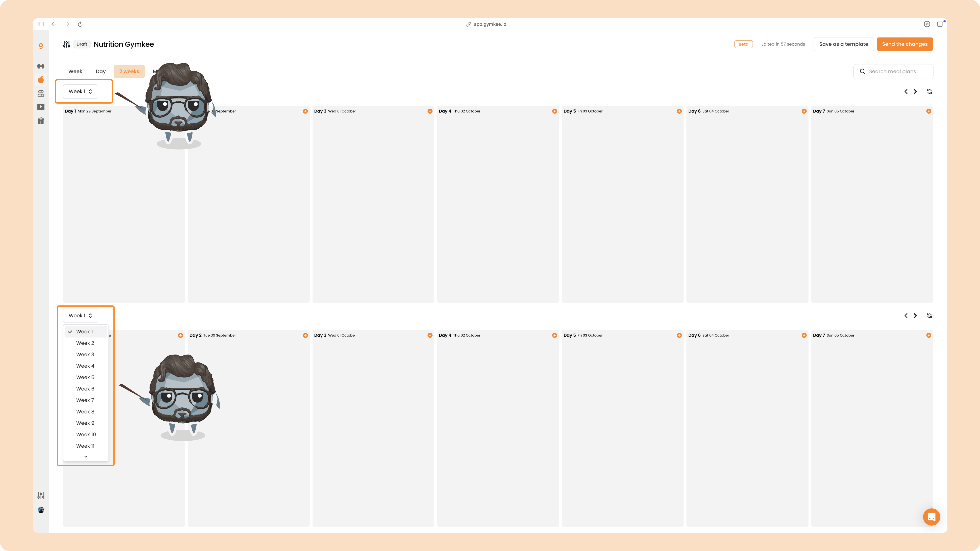Choose Week 9 from the dropdown list

click(x=86, y=423)
